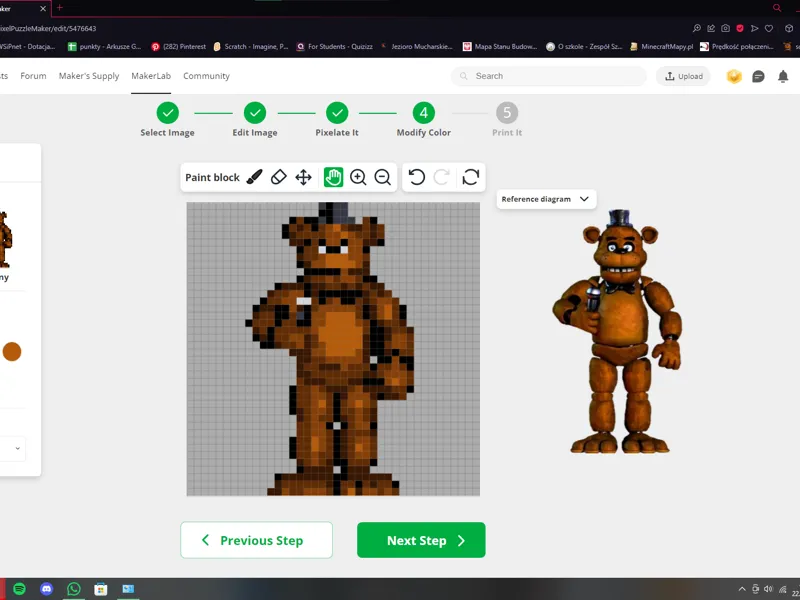Undo the last paint action
The height and width of the screenshot is (600, 800).
[417, 177]
